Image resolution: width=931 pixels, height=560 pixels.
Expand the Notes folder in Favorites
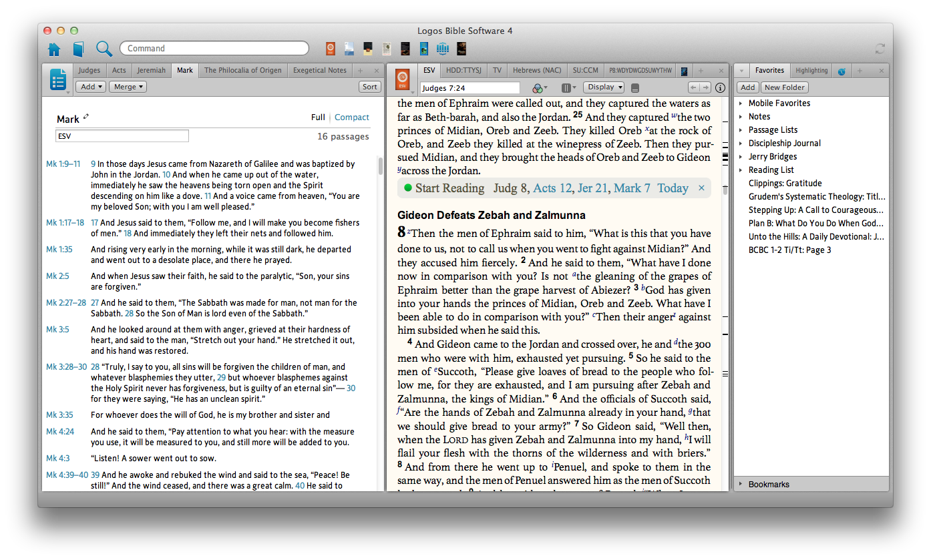click(741, 117)
